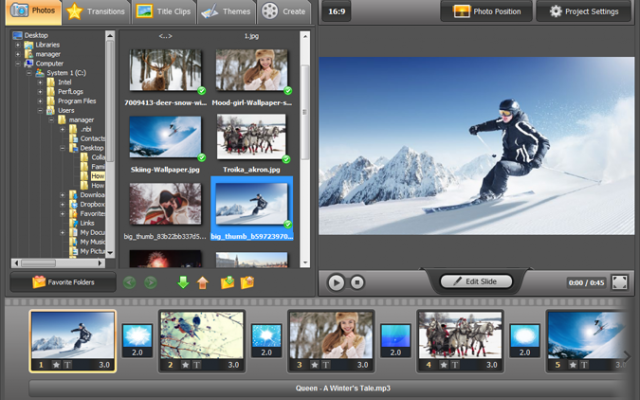Toggle fullscreen preview icon
This screenshot has width=640, height=400.
coord(619,282)
